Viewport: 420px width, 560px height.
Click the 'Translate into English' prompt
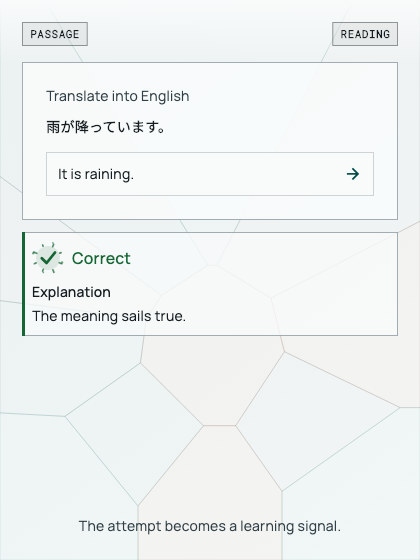click(x=118, y=96)
